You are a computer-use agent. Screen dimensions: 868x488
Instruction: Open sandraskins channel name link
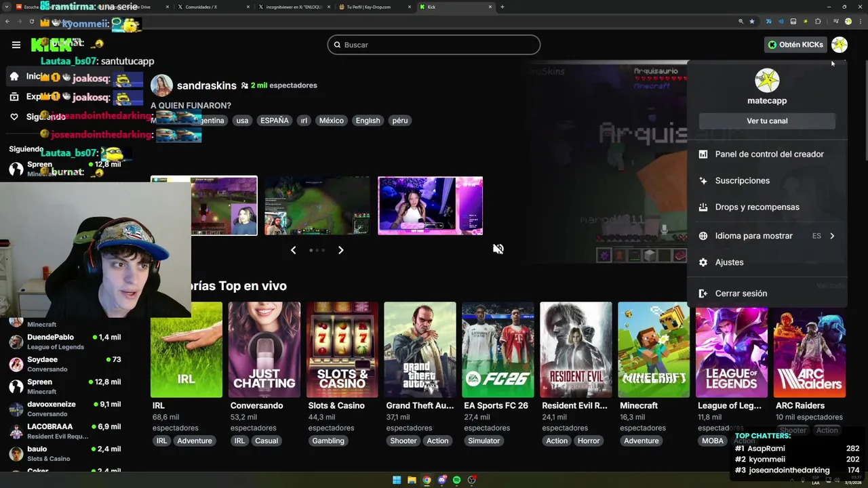tap(207, 85)
